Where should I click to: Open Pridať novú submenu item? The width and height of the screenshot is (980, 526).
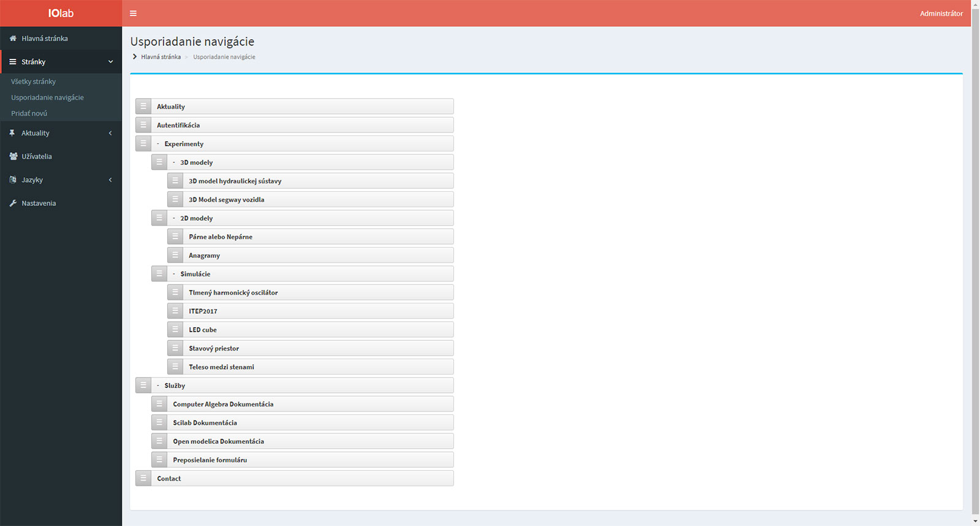coord(29,113)
